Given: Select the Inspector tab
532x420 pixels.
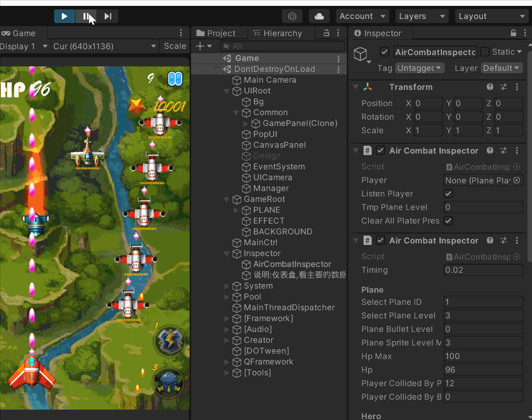Looking at the screenshot, I should point(378,33).
